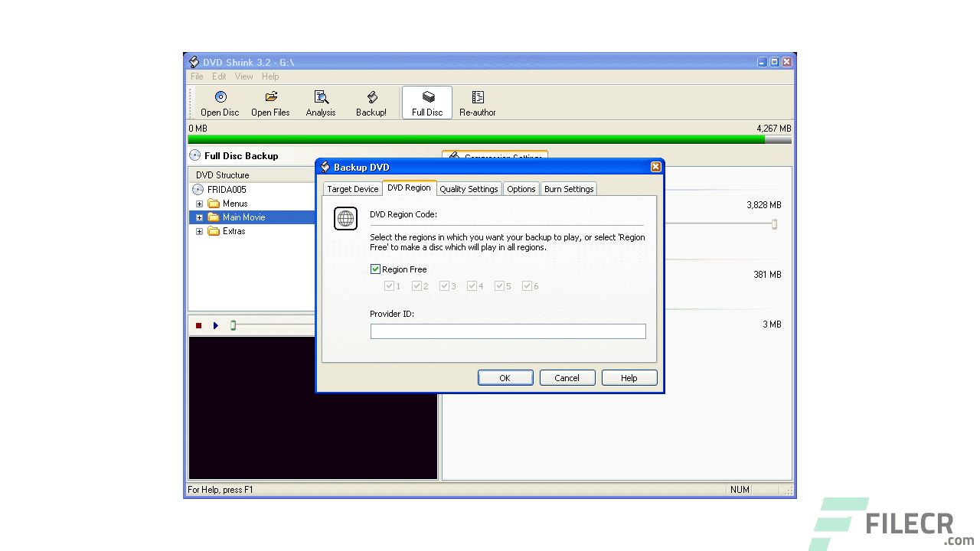Switch to Re-author mode
Screen dimensions: 980x551
477,102
